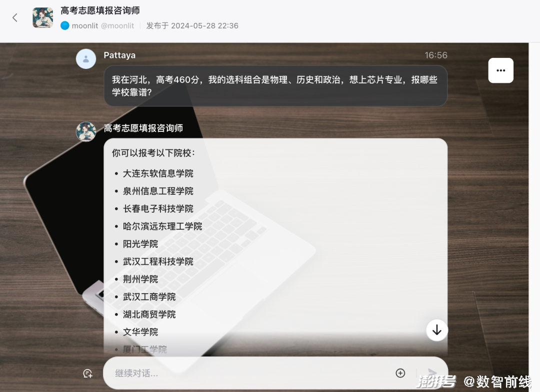Jump to latest with the down-arrow button
This screenshot has width=540, height=392.
pyautogui.click(x=436, y=330)
